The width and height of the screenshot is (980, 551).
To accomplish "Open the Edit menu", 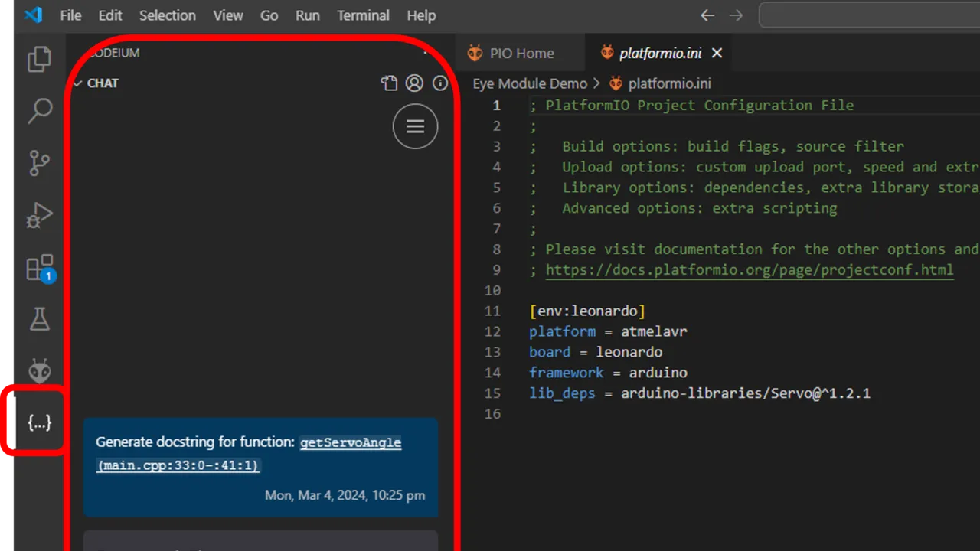I will [x=110, y=15].
